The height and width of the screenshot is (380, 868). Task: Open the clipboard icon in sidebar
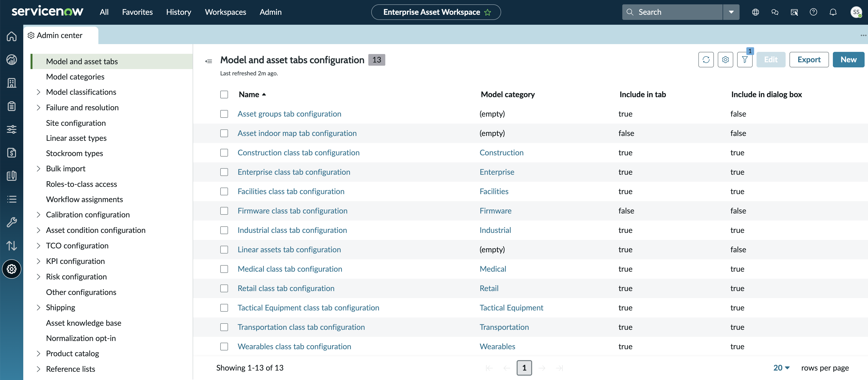click(11, 106)
